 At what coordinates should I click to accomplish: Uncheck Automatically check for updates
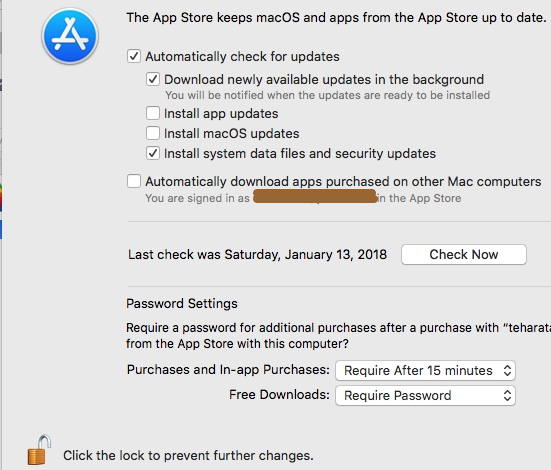[x=134, y=56]
